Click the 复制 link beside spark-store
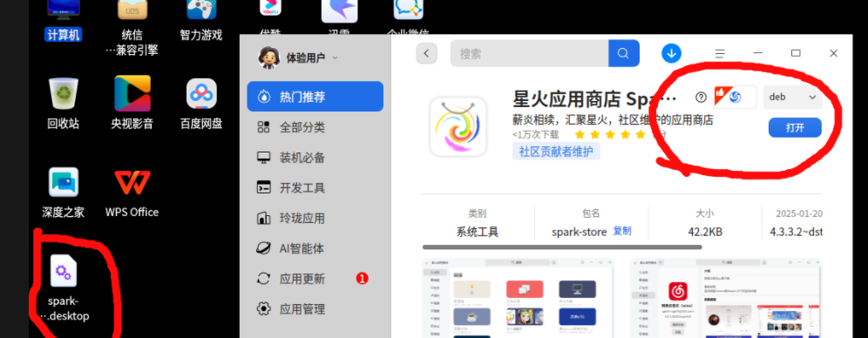The image size is (868, 338). [622, 231]
